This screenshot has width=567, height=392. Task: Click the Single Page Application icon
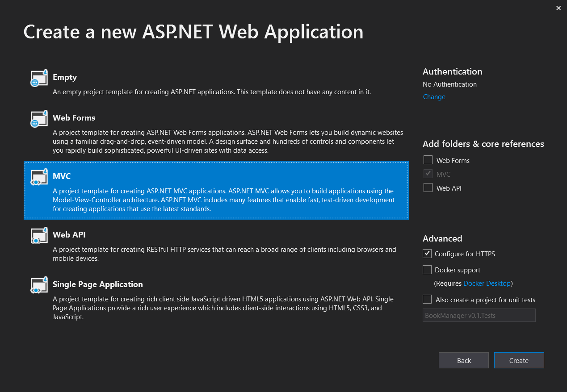coord(39,285)
